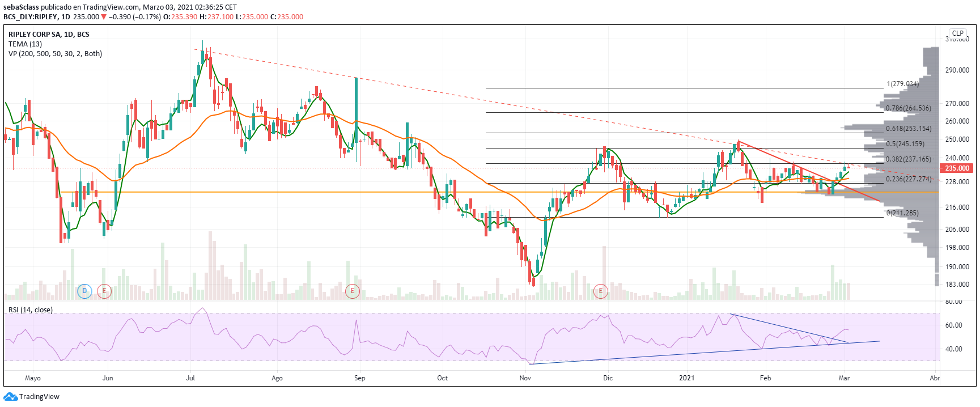Click the 290.000 price axis label
980x407 pixels.
(957, 70)
